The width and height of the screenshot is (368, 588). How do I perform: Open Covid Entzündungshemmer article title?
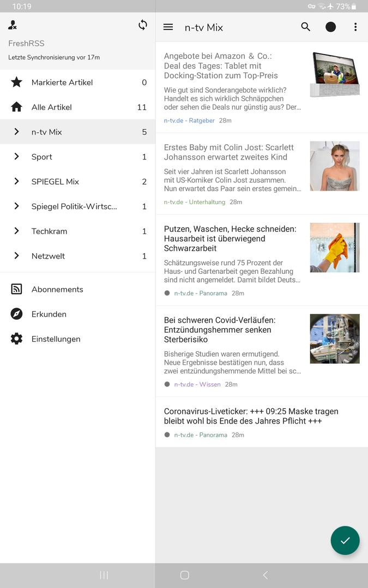point(220,329)
